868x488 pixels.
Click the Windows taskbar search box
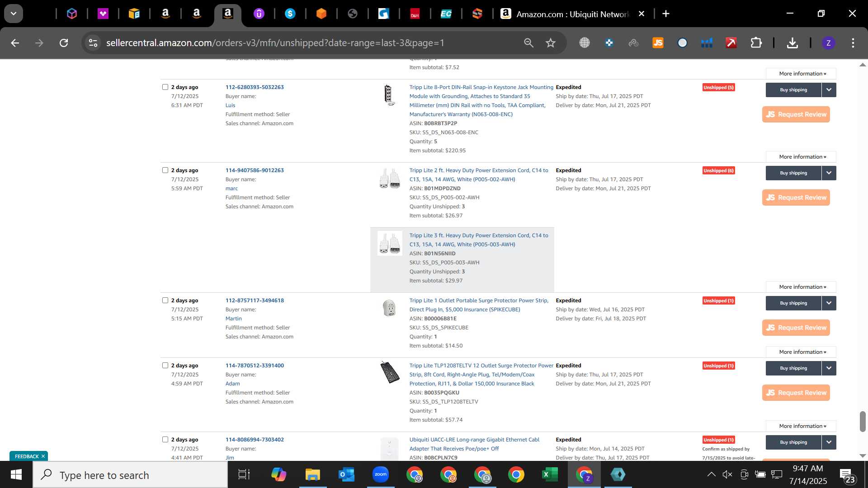[x=130, y=475]
